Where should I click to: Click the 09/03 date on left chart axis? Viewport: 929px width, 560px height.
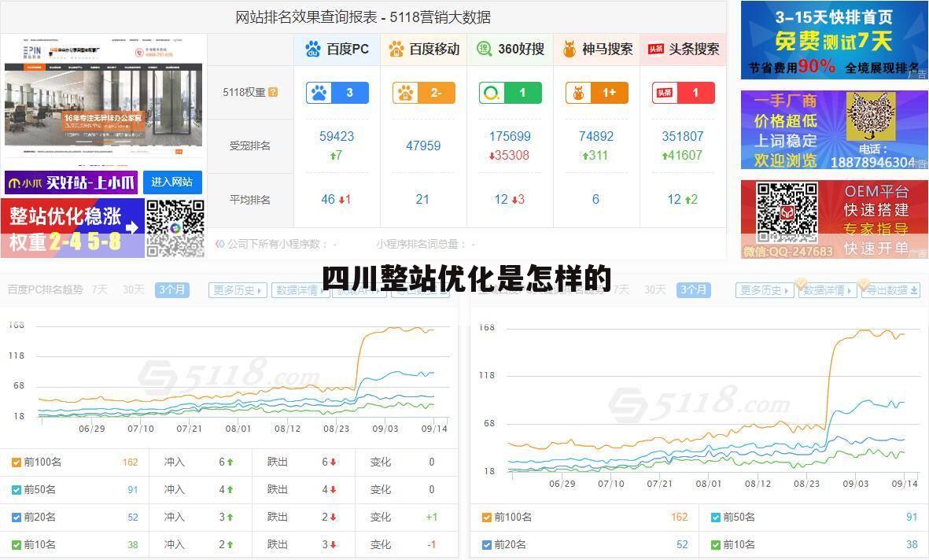(x=385, y=429)
